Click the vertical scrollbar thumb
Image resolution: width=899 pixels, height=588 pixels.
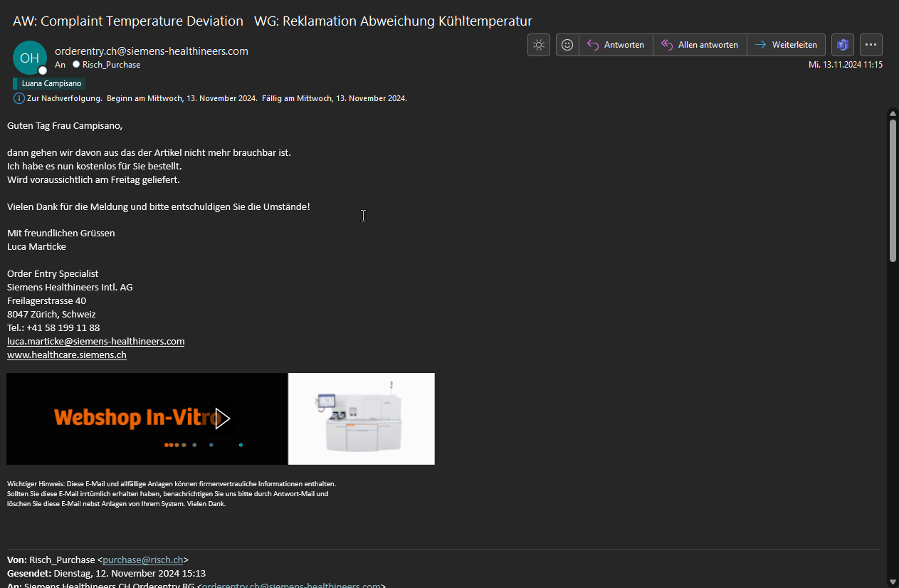[893, 191]
